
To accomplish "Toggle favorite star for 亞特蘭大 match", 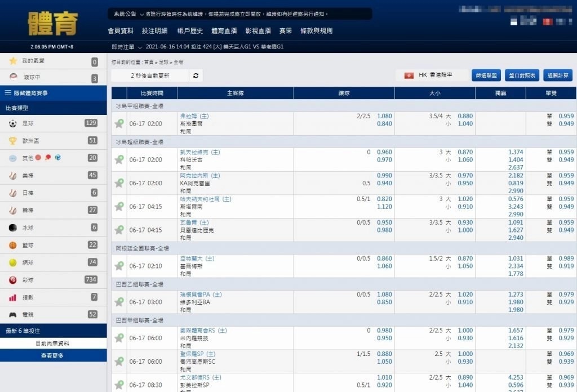I will coord(119,266).
